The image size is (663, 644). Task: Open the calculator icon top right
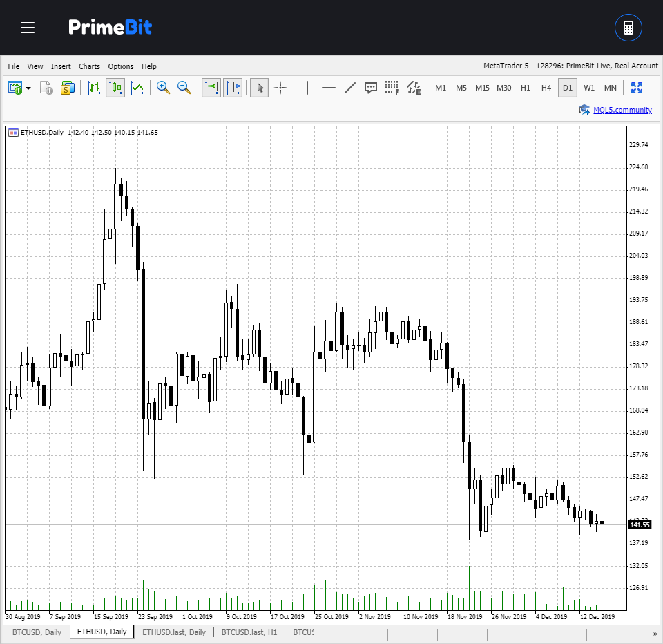click(628, 28)
